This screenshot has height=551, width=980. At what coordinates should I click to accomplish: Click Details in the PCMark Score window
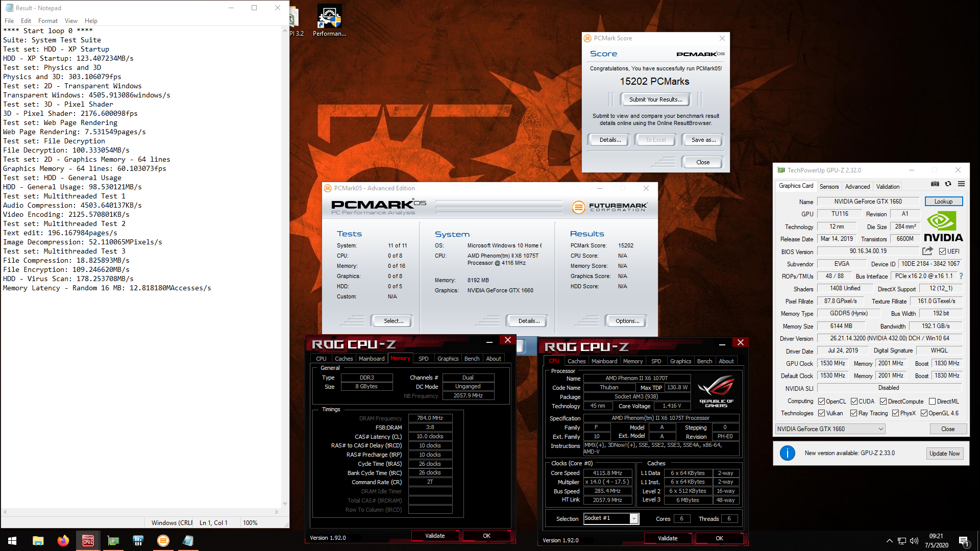[610, 140]
